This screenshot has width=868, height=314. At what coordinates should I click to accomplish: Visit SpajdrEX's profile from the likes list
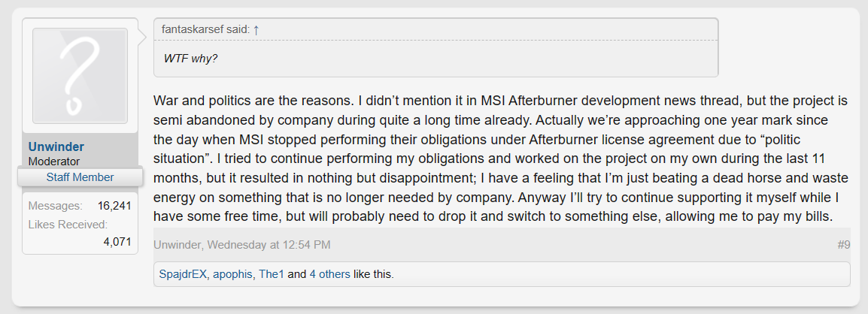click(x=181, y=274)
